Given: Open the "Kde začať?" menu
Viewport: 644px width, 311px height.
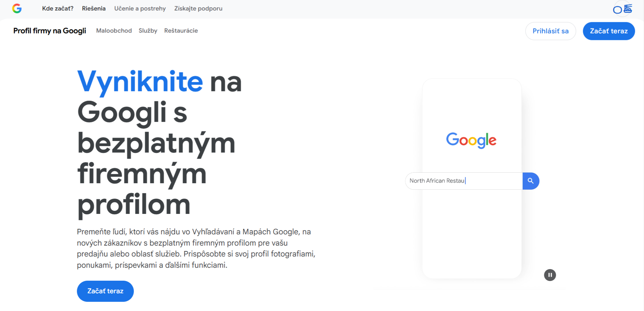Looking at the screenshot, I should (x=57, y=9).
